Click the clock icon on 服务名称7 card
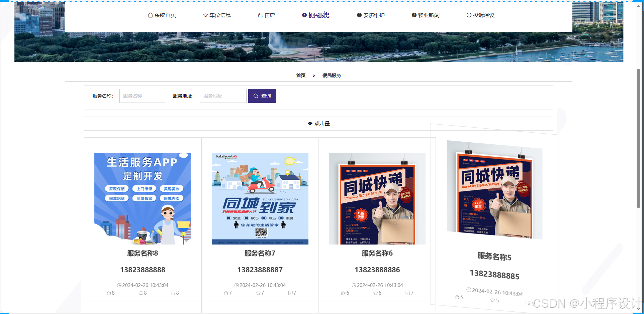 pos(237,285)
